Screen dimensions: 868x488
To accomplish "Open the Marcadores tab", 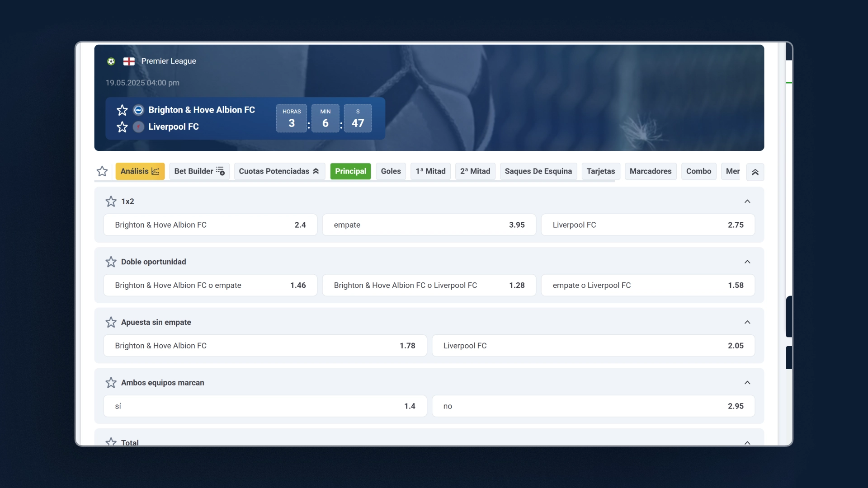I will (x=651, y=171).
